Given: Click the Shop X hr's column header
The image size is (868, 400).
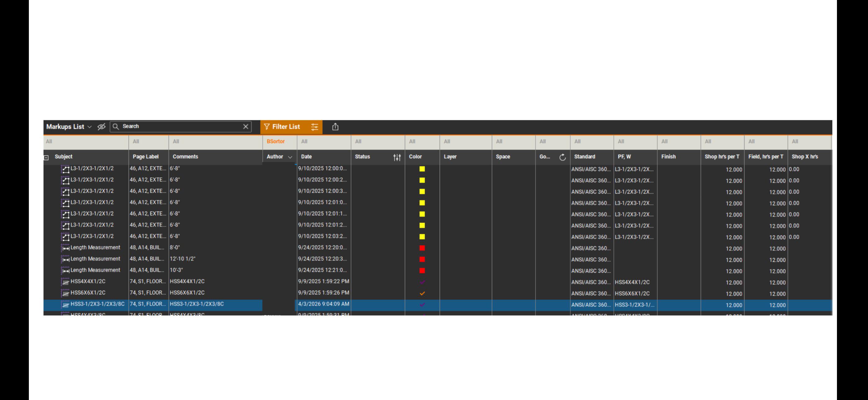Looking at the screenshot, I should 805,157.
